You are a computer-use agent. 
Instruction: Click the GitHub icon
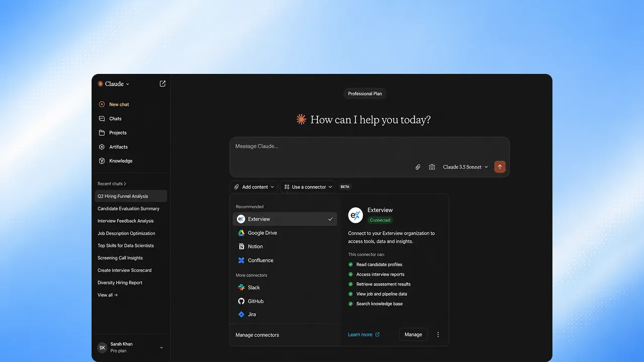coord(241,301)
